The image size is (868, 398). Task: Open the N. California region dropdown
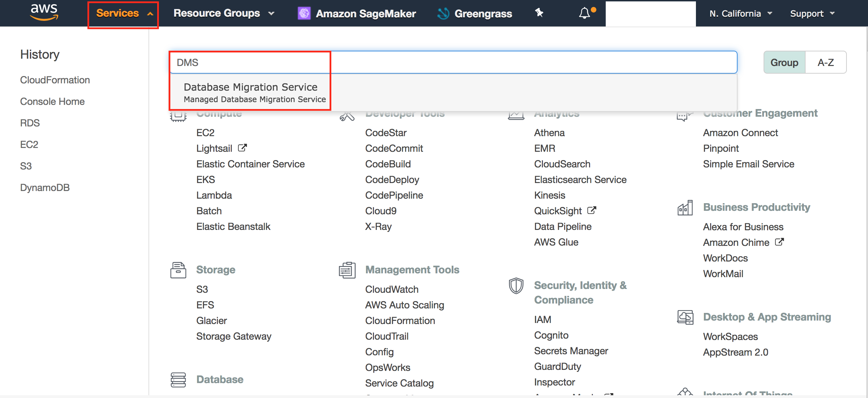point(741,14)
